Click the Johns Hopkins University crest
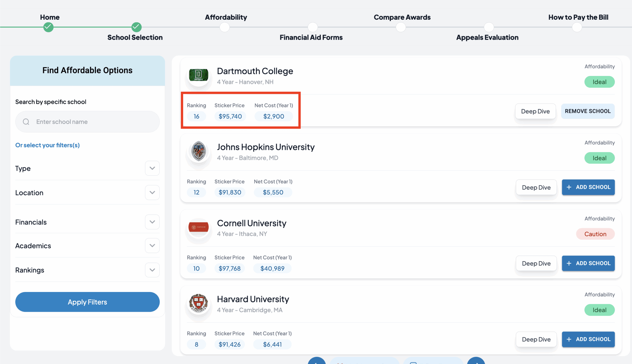 pyautogui.click(x=198, y=151)
